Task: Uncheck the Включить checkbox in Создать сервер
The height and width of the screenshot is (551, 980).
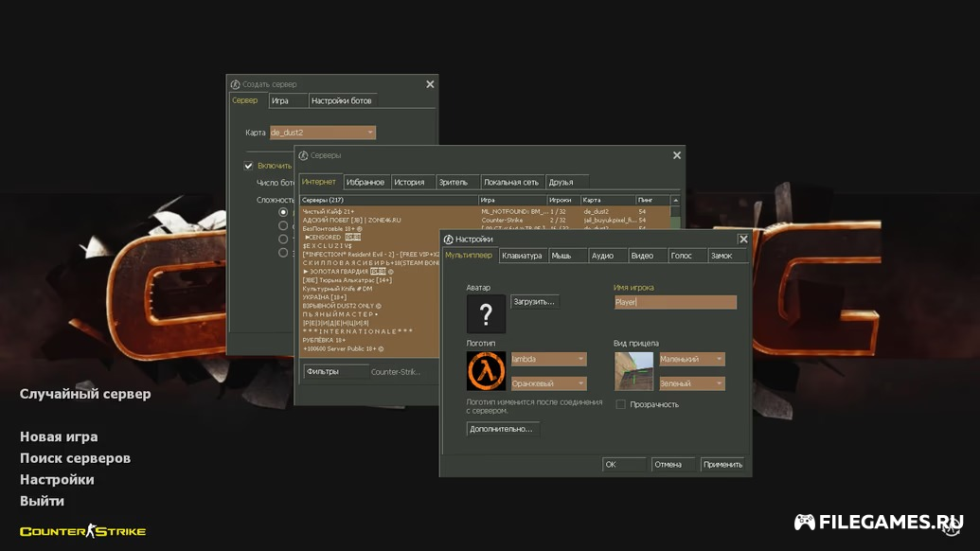Action: click(x=249, y=166)
